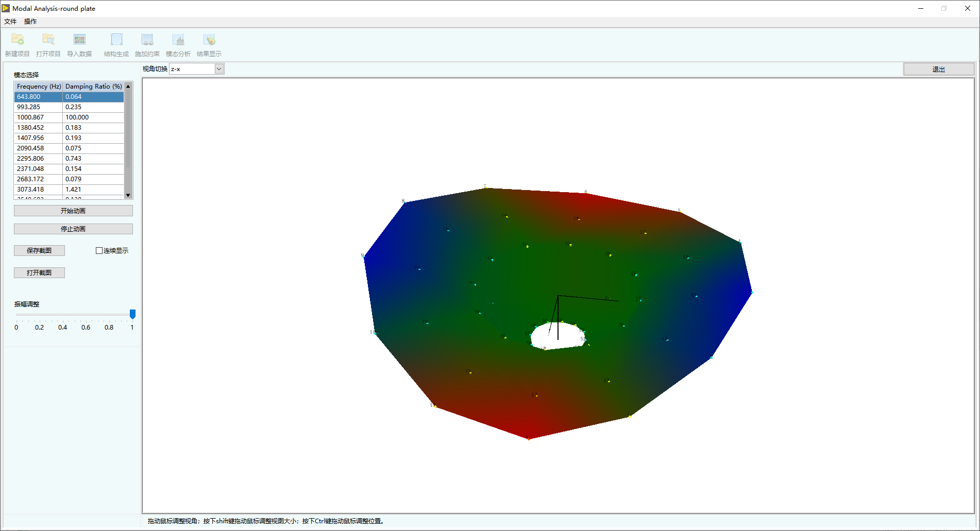Select the 643.800 Hz frequency row

tap(69, 97)
